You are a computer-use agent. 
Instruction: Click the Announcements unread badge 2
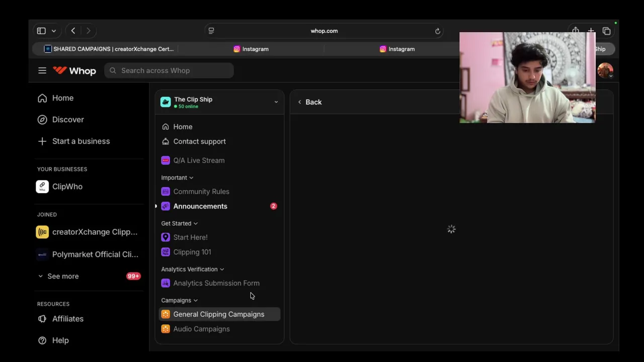click(x=274, y=206)
